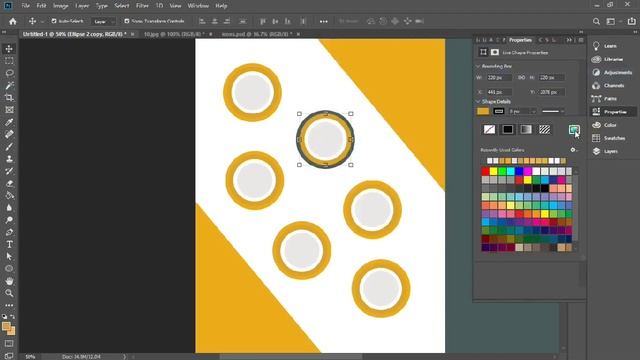
Task: Select the Brush tool
Action: click(x=9, y=147)
